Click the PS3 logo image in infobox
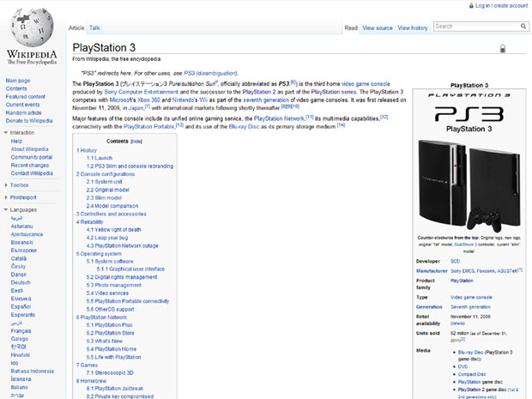The height and width of the screenshot is (399, 532). point(469,113)
